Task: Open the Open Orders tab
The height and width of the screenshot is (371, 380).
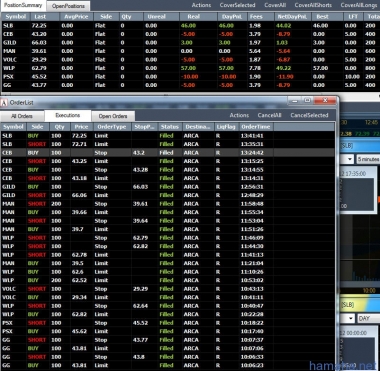Action: coord(113,116)
